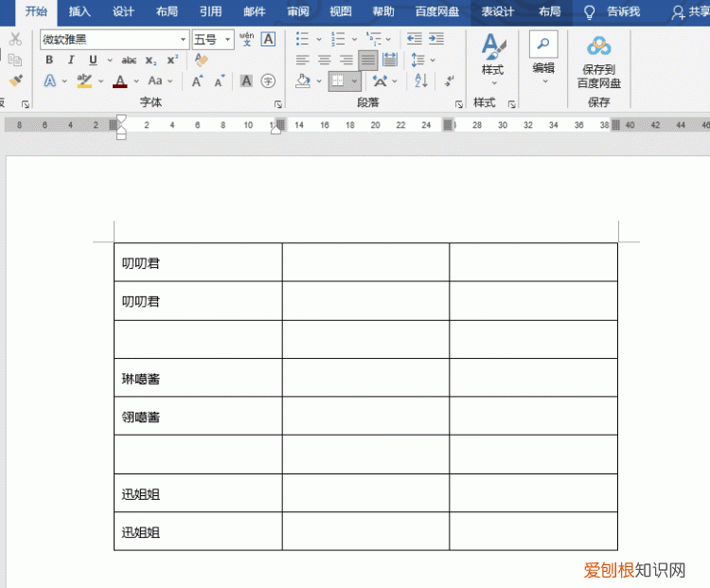
Task: Apply distributed alignment
Action: coord(389,60)
